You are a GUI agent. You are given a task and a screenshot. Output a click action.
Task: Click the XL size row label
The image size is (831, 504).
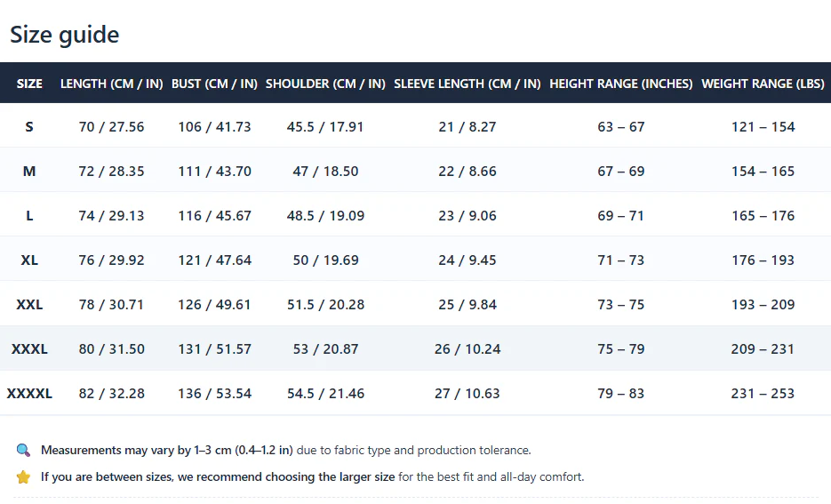tap(29, 260)
